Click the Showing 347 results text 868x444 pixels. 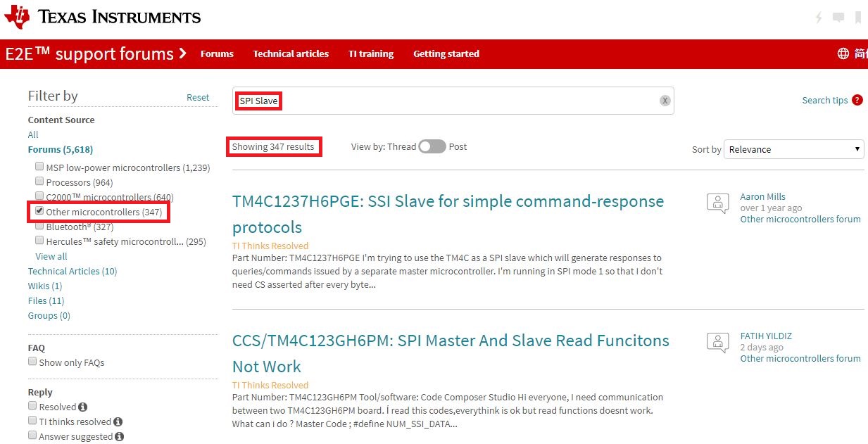tap(273, 146)
